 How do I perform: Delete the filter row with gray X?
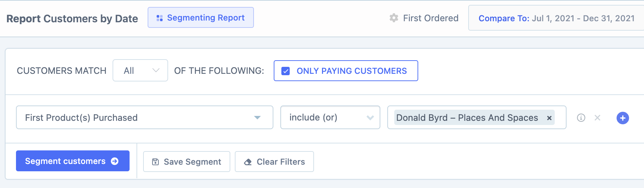(597, 118)
